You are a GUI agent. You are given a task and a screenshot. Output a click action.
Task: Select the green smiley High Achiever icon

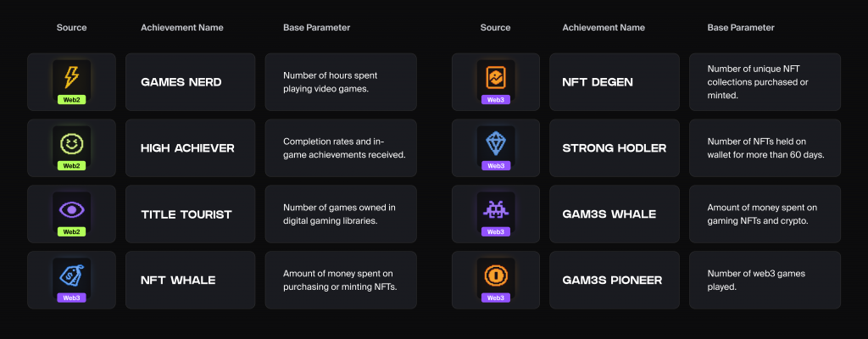tap(71, 143)
